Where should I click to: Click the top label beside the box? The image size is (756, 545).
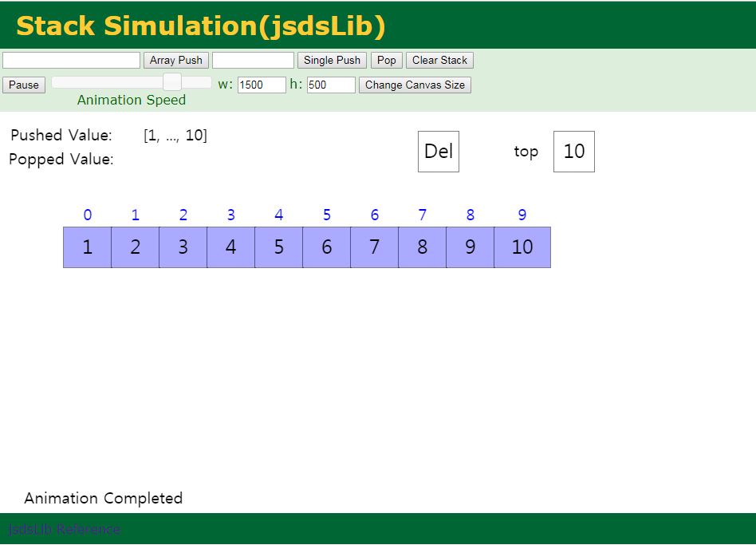(x=526, y=152)
